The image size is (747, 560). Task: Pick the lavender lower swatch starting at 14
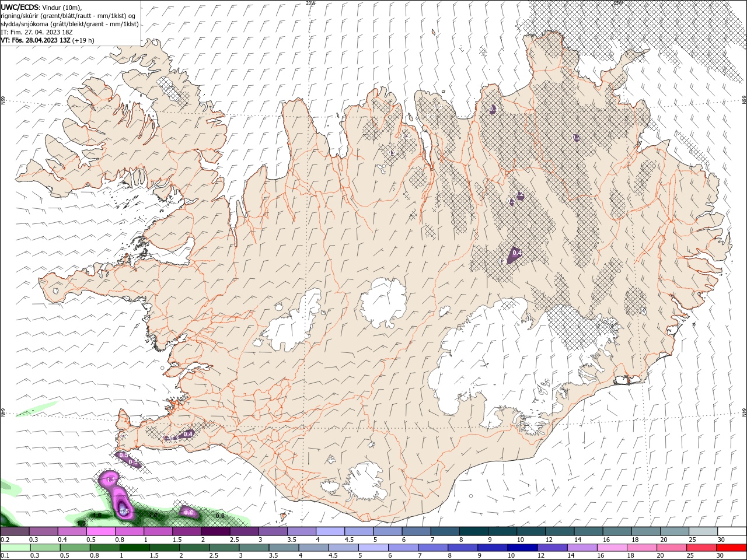coord(582,548)
